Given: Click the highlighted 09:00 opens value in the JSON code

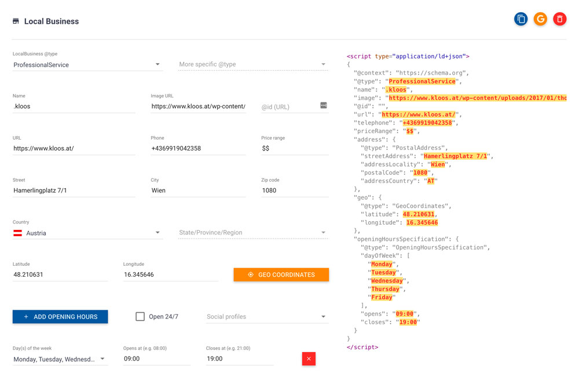Looking at the screenshot, I should (404, 314).
